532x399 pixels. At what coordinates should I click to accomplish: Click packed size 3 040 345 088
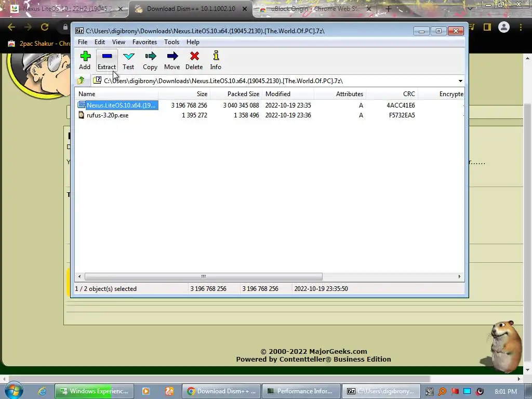[241, 105]
